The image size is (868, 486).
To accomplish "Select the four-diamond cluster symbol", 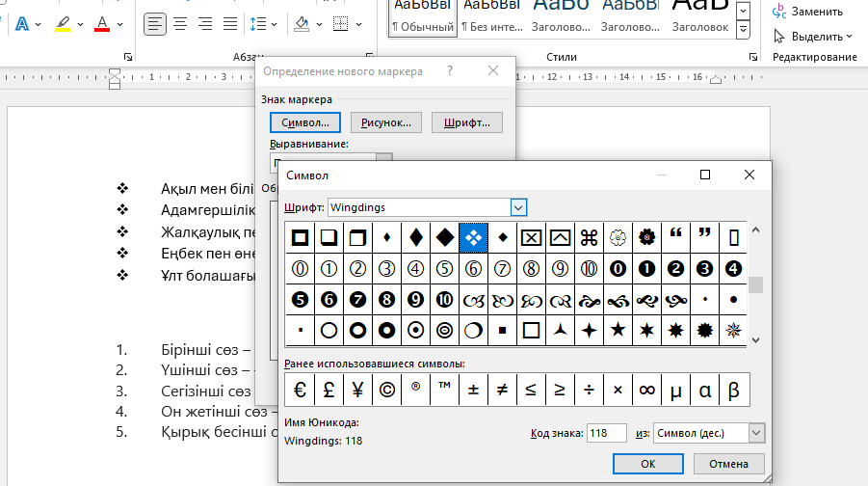I will [x=473, y=238].
